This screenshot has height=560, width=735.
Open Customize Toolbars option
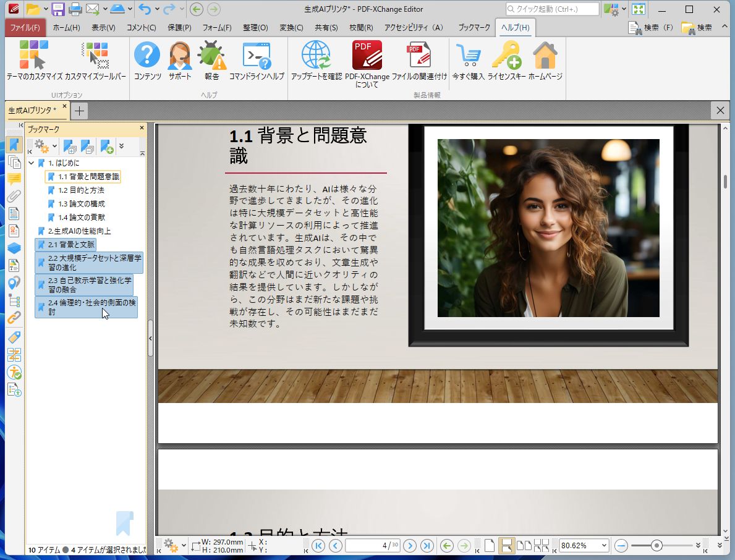tap(96, 61)
